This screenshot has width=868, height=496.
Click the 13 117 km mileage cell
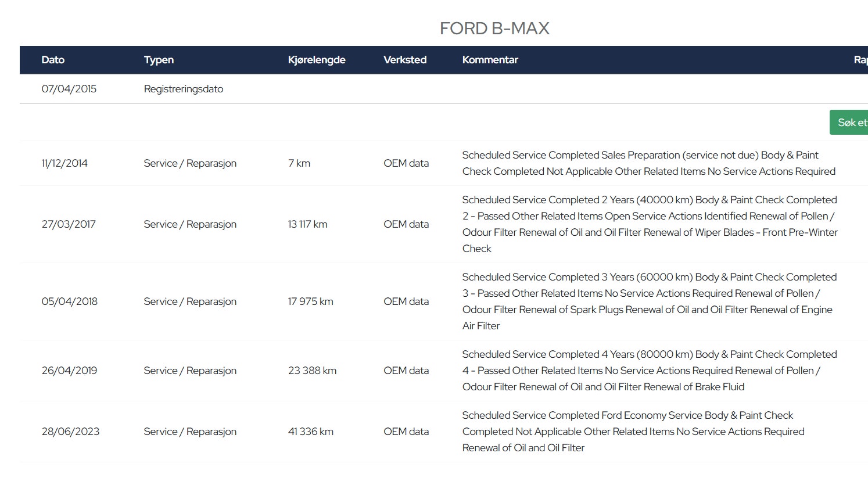point(307,224)
